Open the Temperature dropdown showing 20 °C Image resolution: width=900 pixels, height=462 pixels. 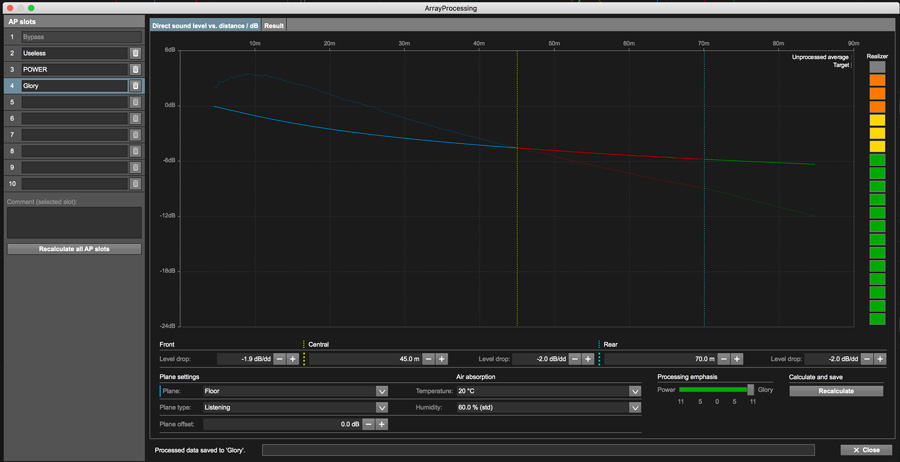tap(548, 391)
